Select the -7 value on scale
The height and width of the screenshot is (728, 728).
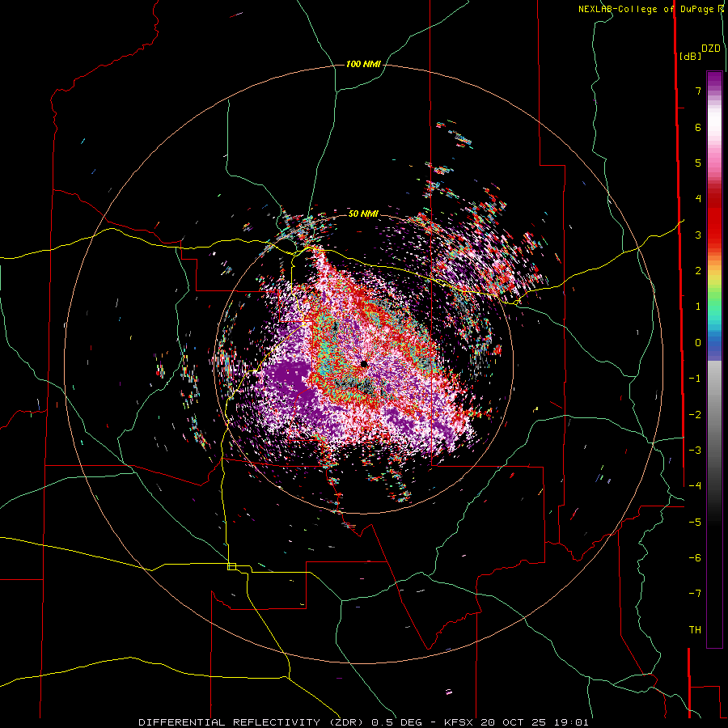[x=695, y=594]
